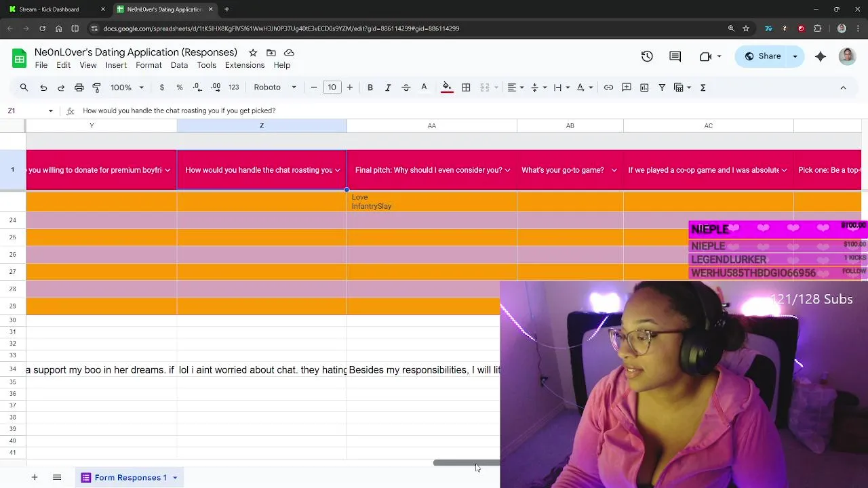Open the filter views dropdown
The height and width of the screenshot is (488, 868).
(x=682, y=87)
